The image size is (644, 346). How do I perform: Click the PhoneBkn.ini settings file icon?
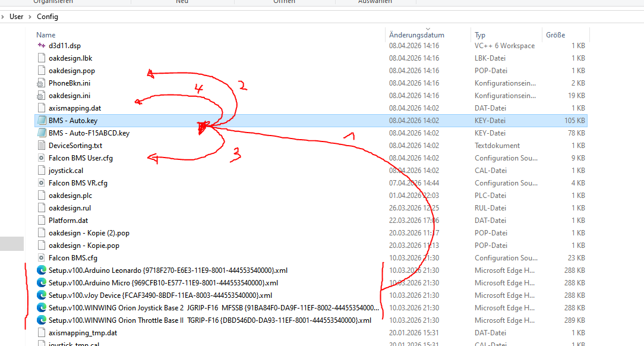(x=41, y=83)
